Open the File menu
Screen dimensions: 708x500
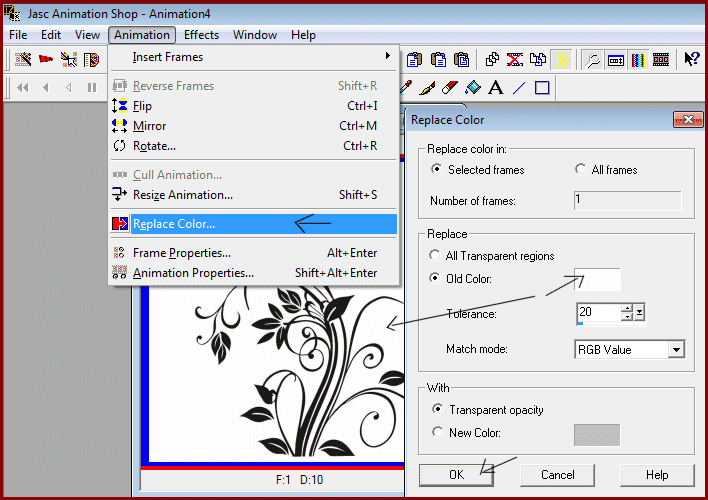coord(18,35)
